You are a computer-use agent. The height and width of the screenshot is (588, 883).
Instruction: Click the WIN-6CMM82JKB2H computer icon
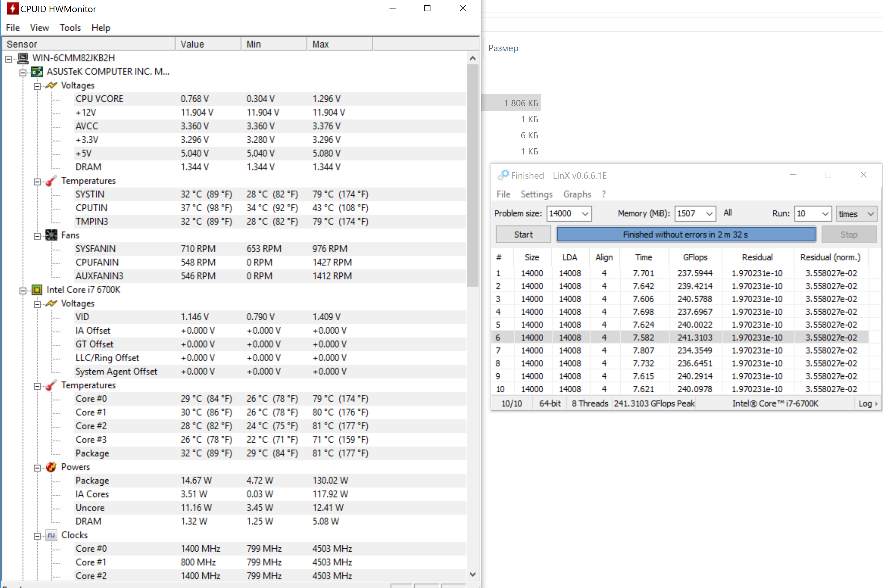pos(23,58)
